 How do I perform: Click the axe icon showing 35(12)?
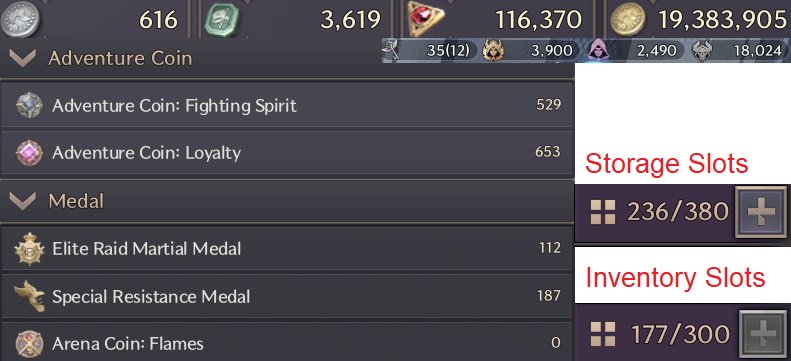click(391, 50)
